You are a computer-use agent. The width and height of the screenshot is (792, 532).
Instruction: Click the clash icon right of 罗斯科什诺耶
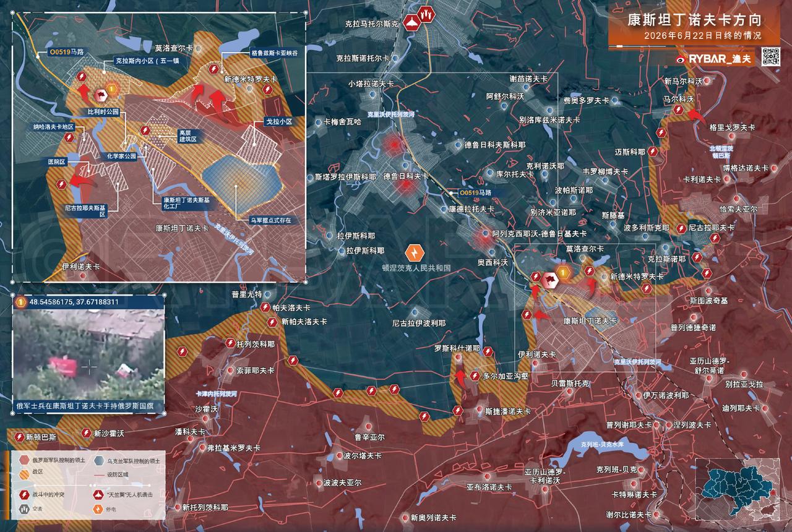coord(489,352)
